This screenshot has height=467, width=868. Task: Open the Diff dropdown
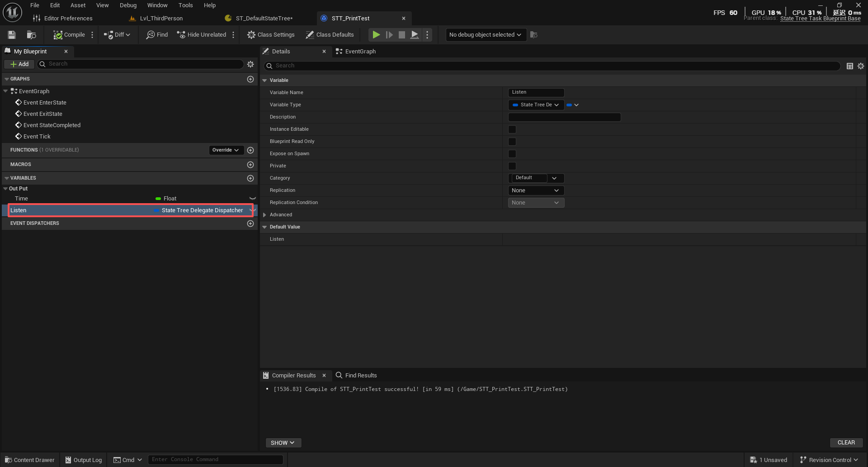[x=117, y=35]
